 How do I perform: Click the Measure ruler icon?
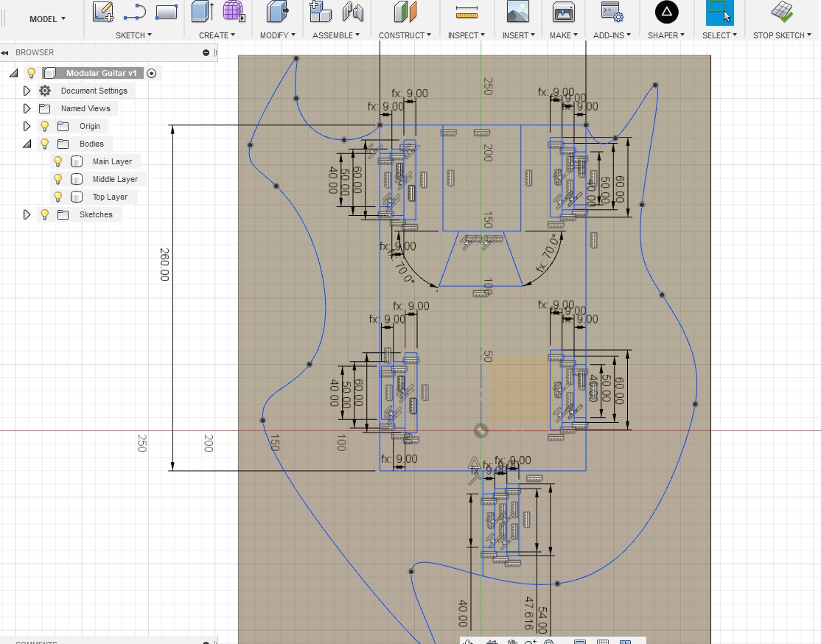[467, 11]
